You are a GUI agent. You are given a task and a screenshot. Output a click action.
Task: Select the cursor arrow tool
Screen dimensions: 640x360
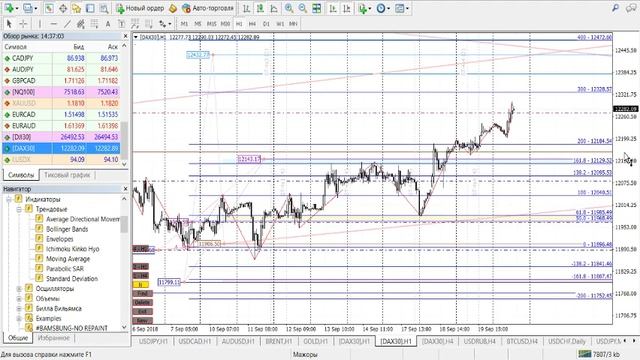[x=9, y=24]
